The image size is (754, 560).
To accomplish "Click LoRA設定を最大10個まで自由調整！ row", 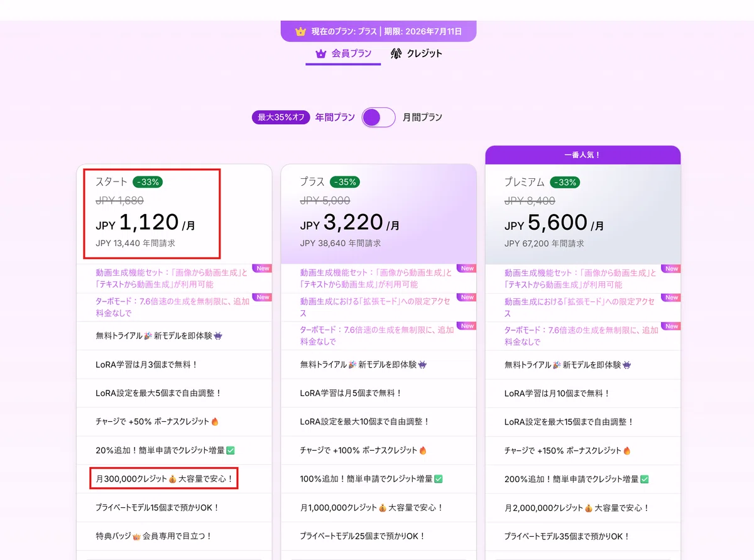I will coord(378,422).
